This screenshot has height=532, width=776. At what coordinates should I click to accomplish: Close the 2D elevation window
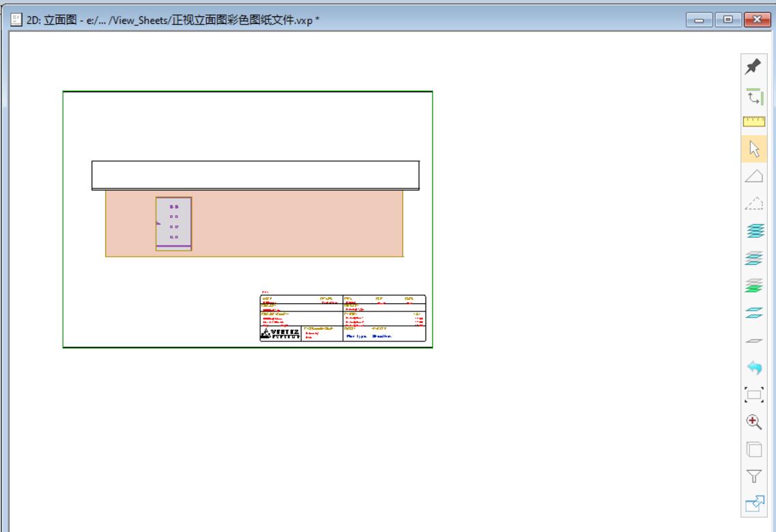757,19
